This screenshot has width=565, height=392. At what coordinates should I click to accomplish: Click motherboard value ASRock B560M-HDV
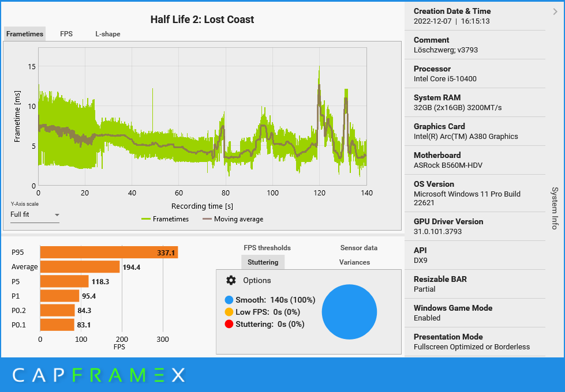[x=448, y=165]
